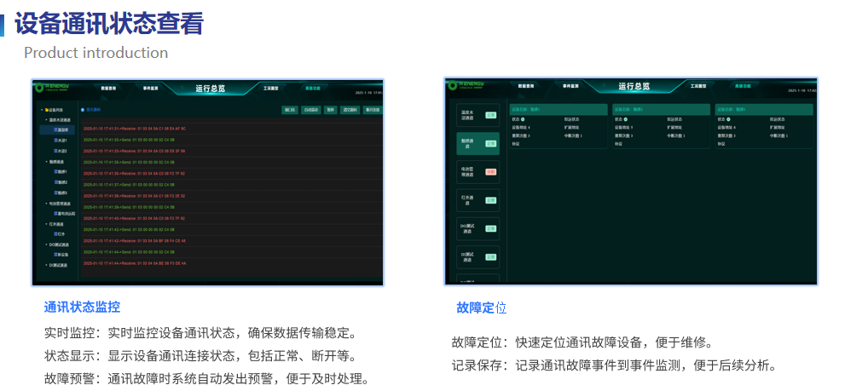Collapse the 烟感通道 node in device tree
The width and height of the screenshot is (868, 391).
[x=47, y=161]
